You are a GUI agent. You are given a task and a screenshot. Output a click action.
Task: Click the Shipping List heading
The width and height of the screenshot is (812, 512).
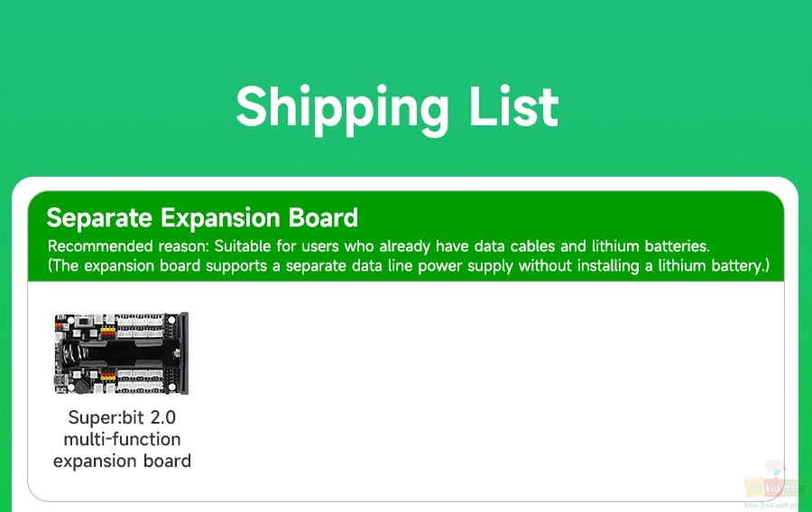click(x=397, y=107)
